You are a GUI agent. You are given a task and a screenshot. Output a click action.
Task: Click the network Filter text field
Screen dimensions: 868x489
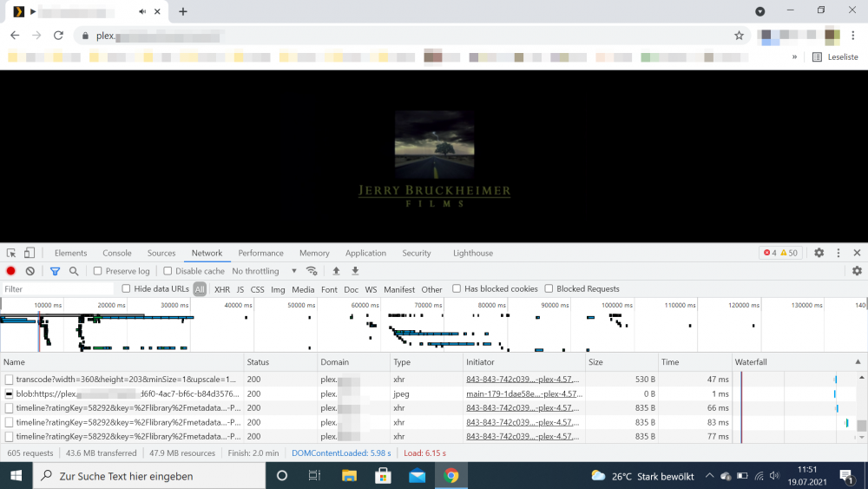[57, 289]
